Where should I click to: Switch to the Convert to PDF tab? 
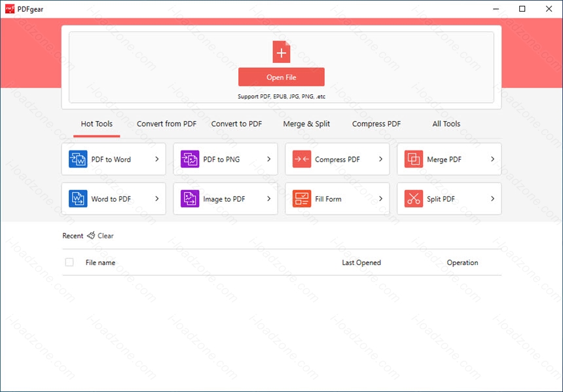point(236,124)
